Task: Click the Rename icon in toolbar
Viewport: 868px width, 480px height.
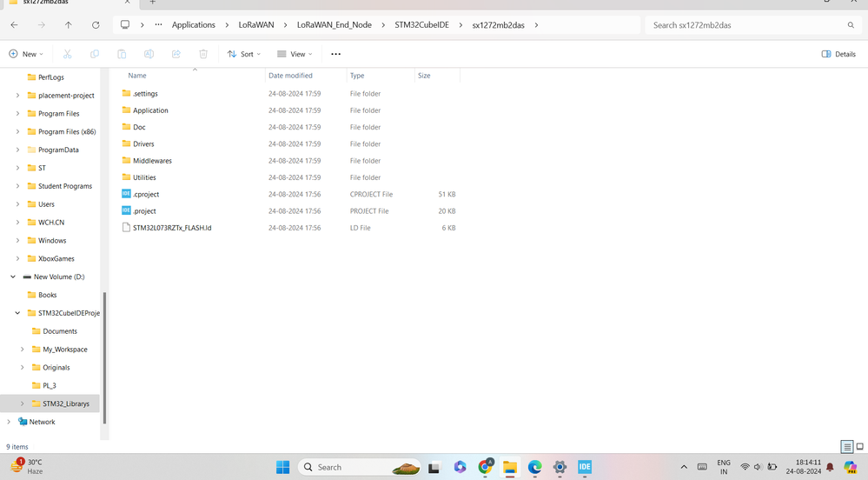Action: (x=149, y=54)
